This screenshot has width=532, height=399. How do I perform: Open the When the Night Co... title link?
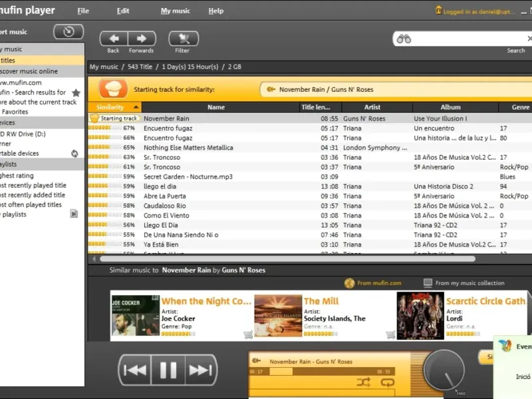tap(206, 301)
